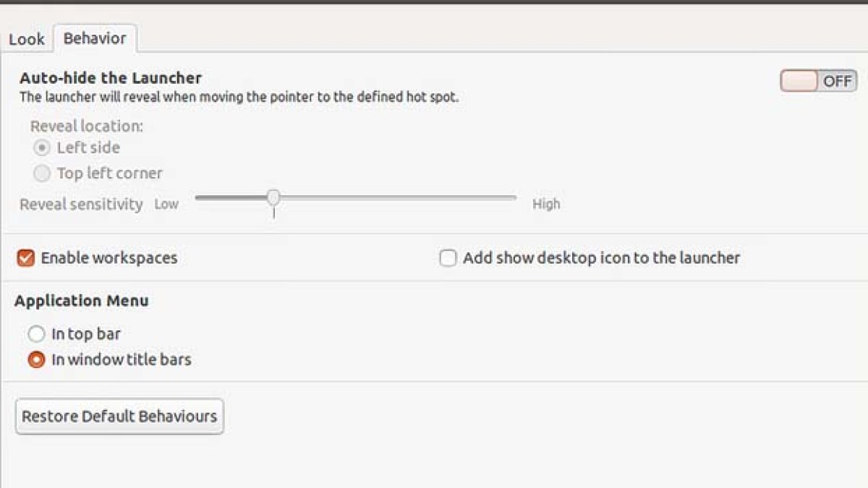Click the Left side option label
The width and height of the screenshot is (868, 488).
pos(88,148)
